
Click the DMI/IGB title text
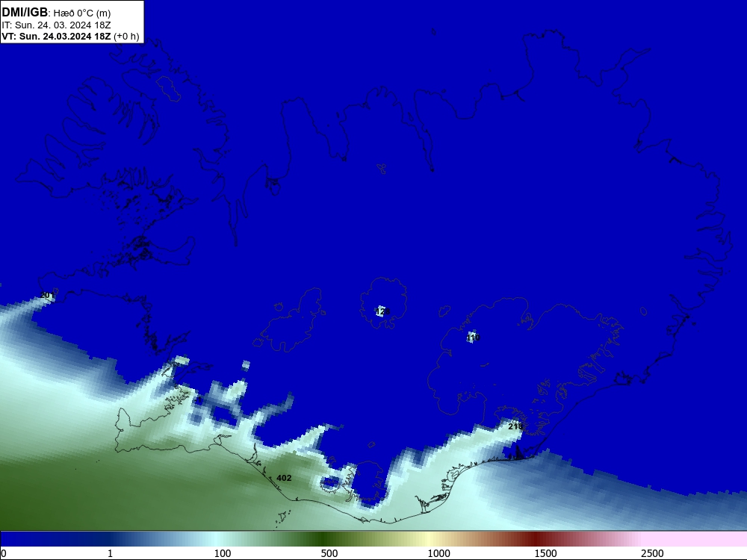(x=25, y=13)
